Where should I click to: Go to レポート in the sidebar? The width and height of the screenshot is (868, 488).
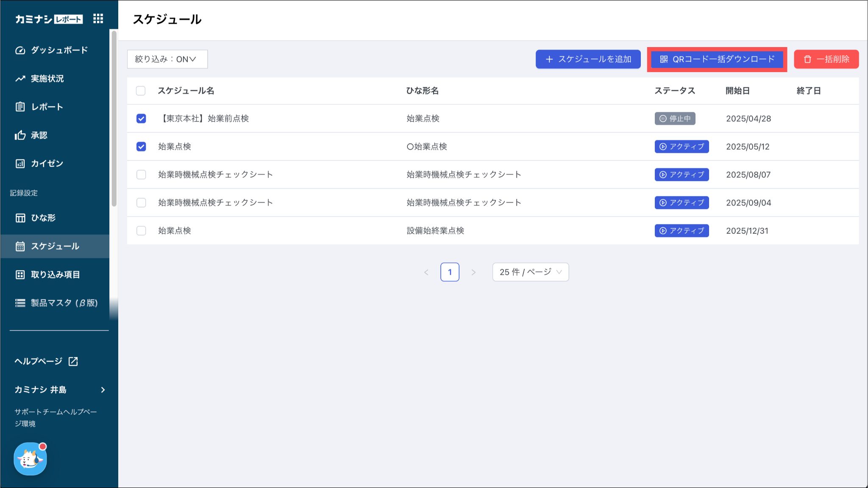coord(47,107)
